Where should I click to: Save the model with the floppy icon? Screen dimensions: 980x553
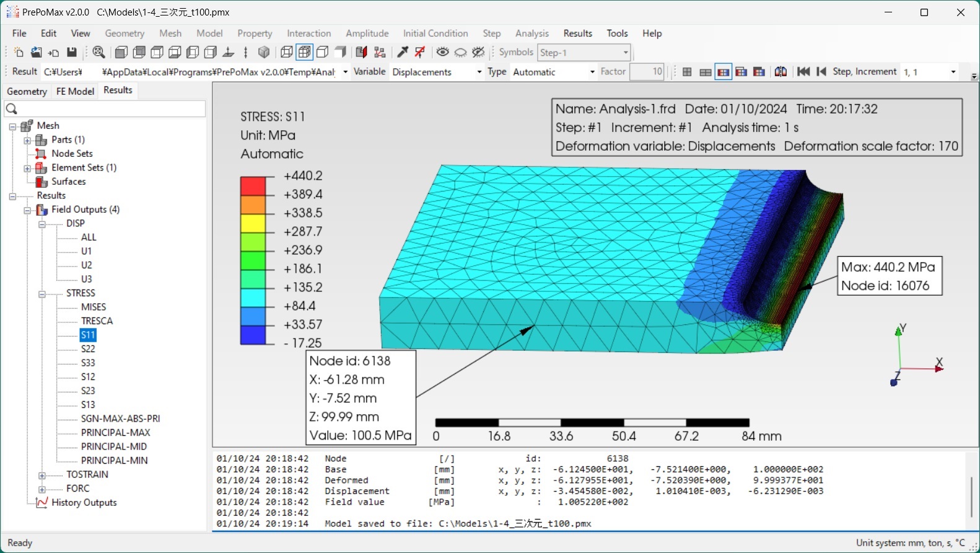(72, 53)
